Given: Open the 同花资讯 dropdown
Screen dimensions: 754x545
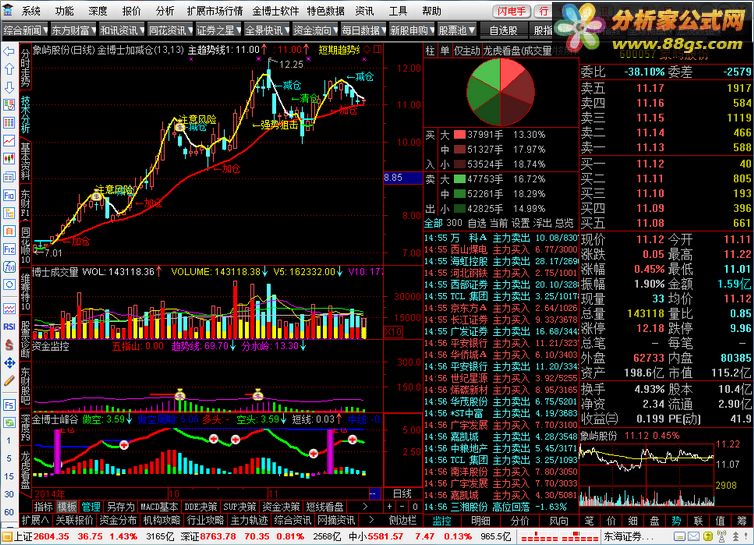Looking at the screenshot, I should click(170, 30).
